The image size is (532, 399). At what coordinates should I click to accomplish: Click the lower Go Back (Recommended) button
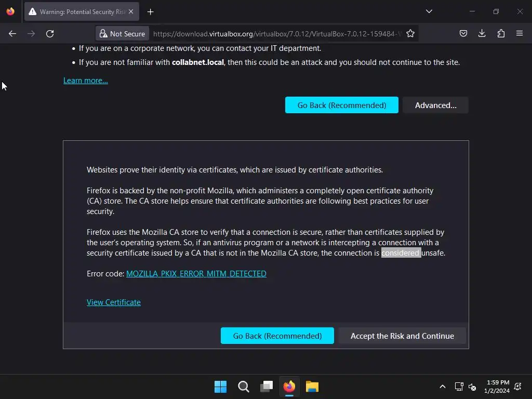pos(277,336)
